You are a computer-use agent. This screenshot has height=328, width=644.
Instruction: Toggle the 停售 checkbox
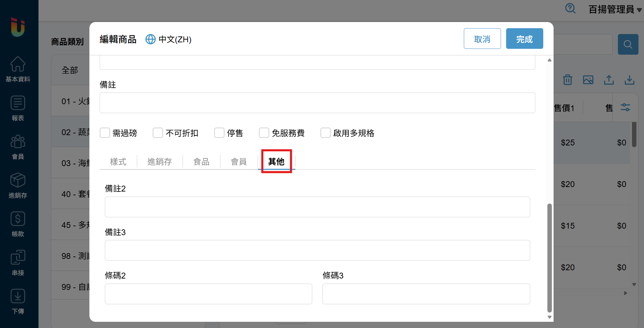pyautogui.click(x=219, y=133)
